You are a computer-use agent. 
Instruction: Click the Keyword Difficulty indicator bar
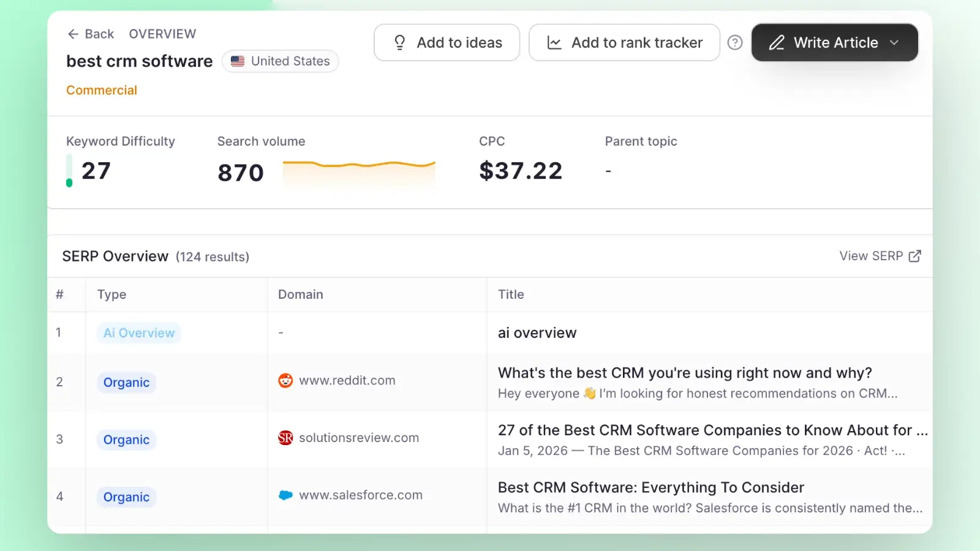pos(69,171)
